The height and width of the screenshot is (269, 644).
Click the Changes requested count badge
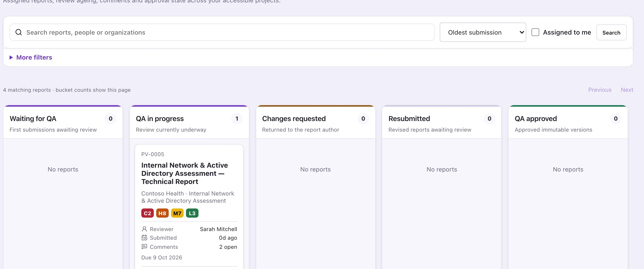363,119
